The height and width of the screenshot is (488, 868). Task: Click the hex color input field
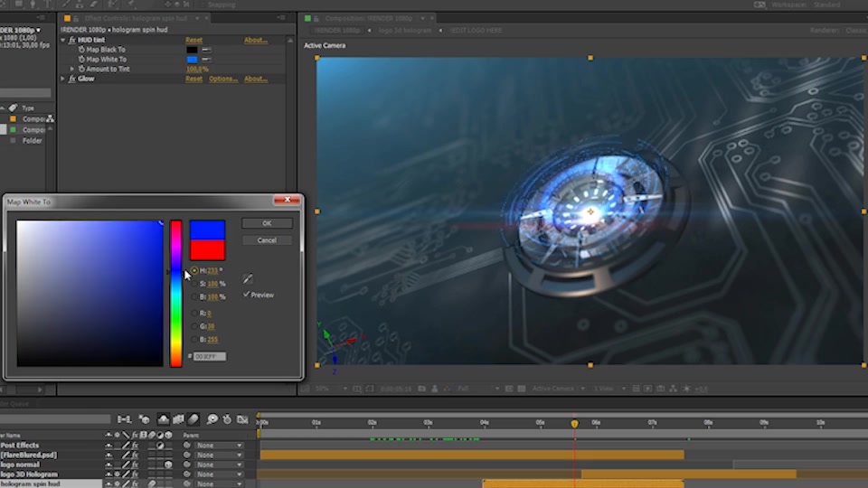click(x=209, y=356)
